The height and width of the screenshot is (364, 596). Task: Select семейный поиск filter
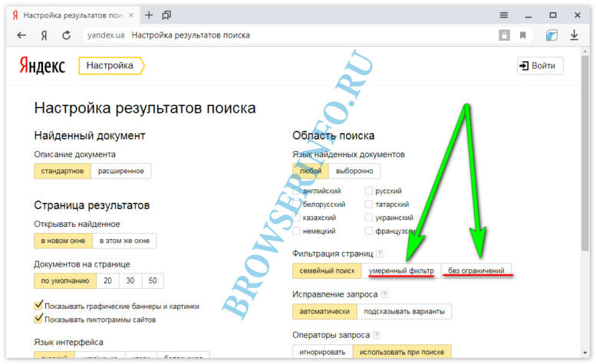[327, 271]
